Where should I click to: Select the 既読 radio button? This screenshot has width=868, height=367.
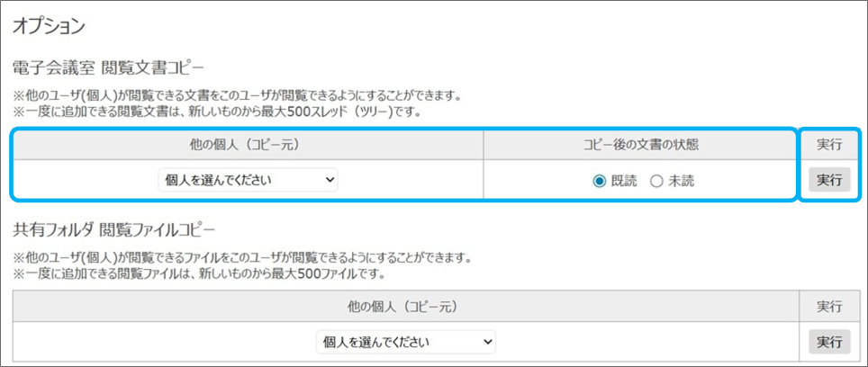click(600, 181)
